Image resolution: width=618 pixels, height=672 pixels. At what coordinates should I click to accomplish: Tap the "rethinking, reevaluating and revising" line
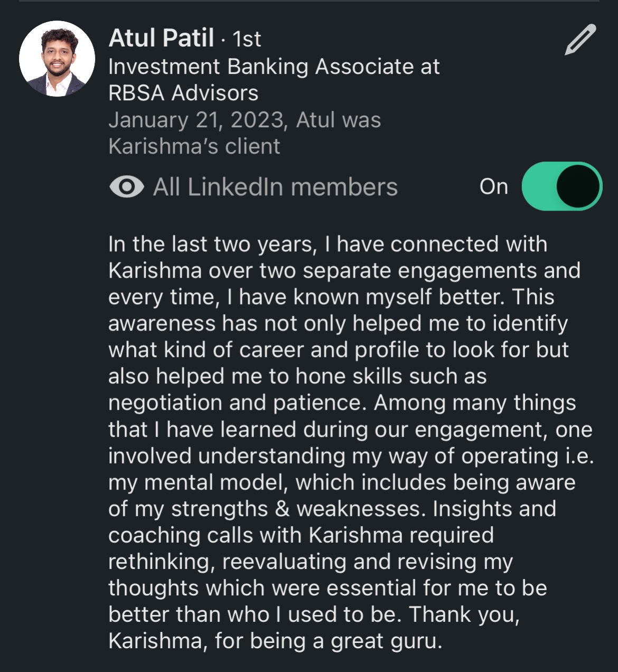[311, 562]
